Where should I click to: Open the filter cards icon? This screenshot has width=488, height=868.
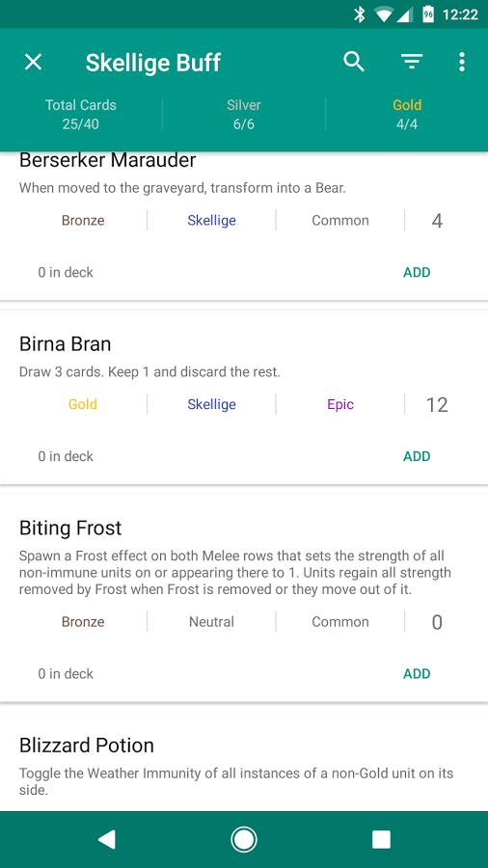point(412,62)
